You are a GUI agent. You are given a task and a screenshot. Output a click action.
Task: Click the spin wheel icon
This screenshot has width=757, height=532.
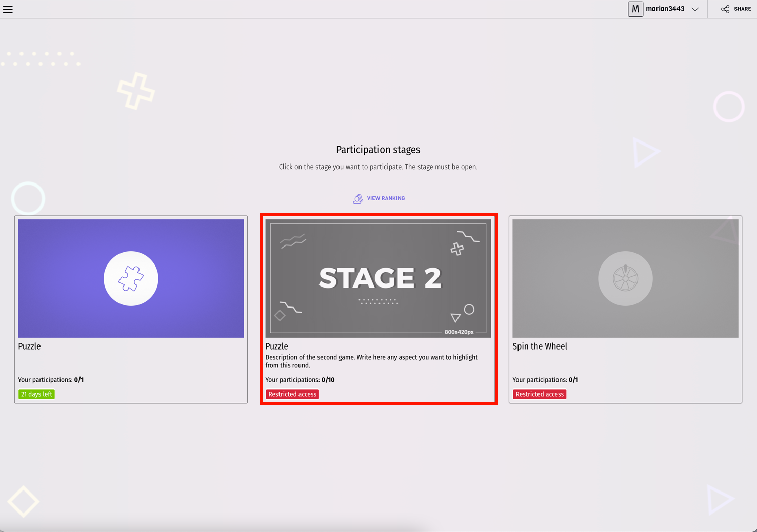[x=625, y=279]
